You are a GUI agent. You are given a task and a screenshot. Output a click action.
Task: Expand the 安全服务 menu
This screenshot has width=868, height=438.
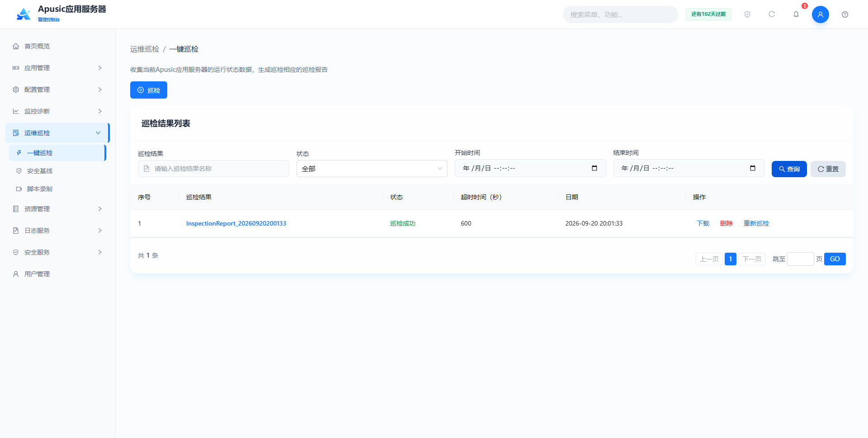point(58,252)
